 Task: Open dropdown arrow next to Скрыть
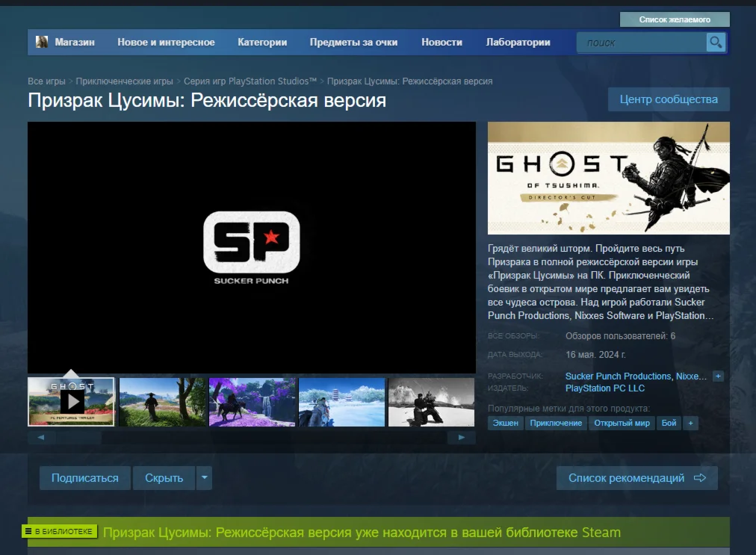click(x=204, y=478)
